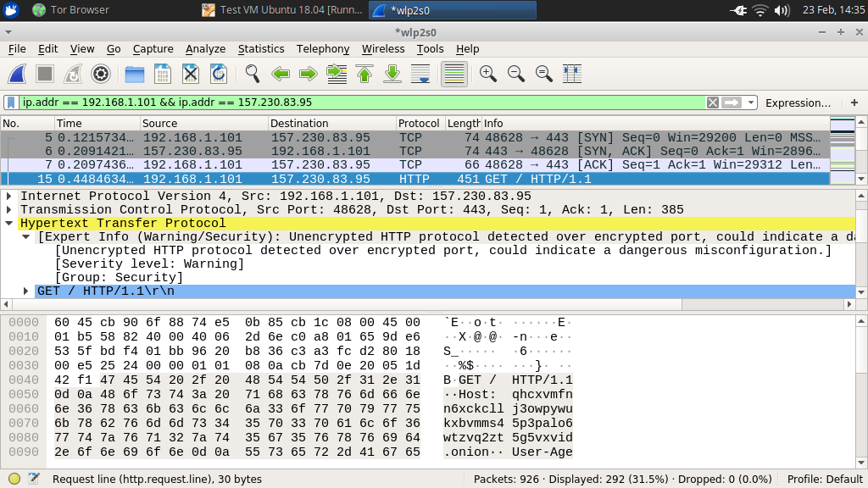
Task: Collapse the Expert Info subtree
Action: (x=26, y=237)
